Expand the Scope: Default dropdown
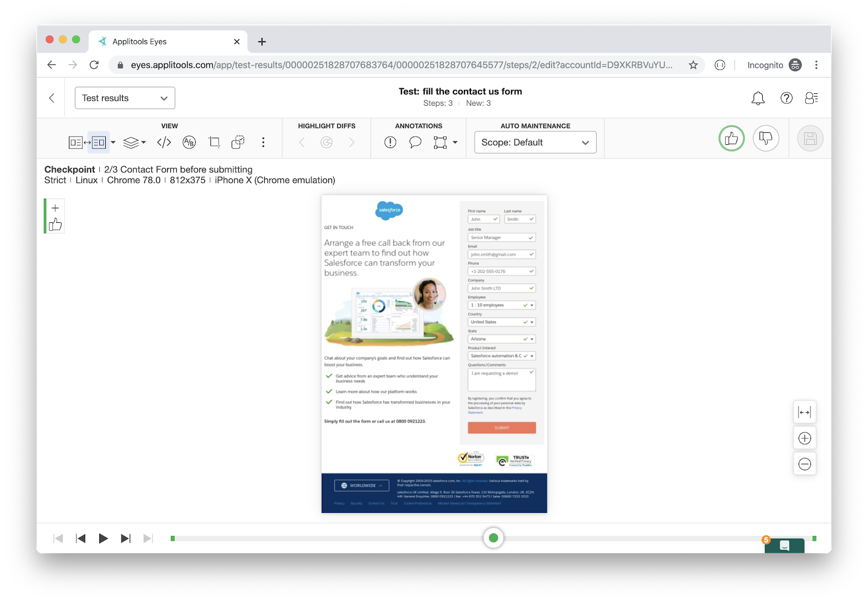The image size is (868, 602). click(x=535, y=143)
